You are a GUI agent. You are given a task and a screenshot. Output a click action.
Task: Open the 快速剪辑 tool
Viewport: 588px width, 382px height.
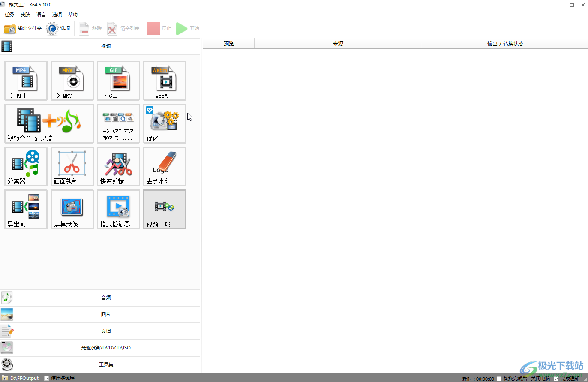(x=118, y=167)
